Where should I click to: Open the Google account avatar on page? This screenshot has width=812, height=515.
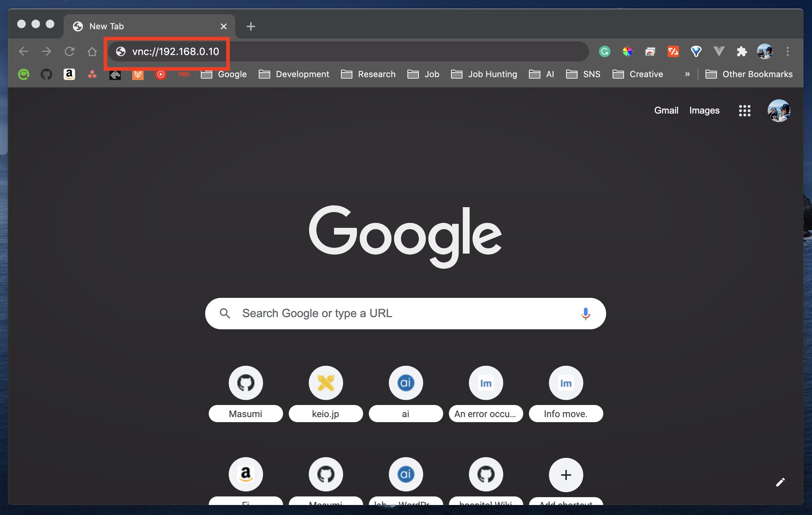pyautogui.click(x=779, y=111)
